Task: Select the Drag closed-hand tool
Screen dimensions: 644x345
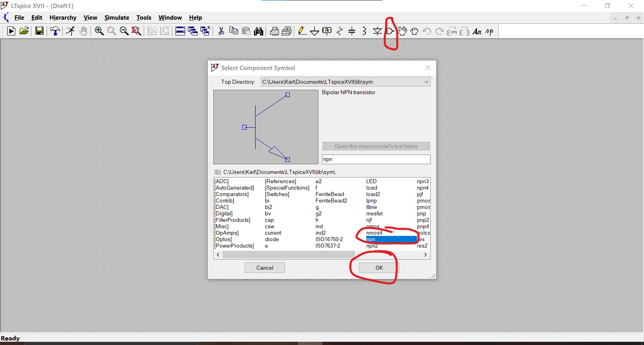Action: click(x=415, y=31)
